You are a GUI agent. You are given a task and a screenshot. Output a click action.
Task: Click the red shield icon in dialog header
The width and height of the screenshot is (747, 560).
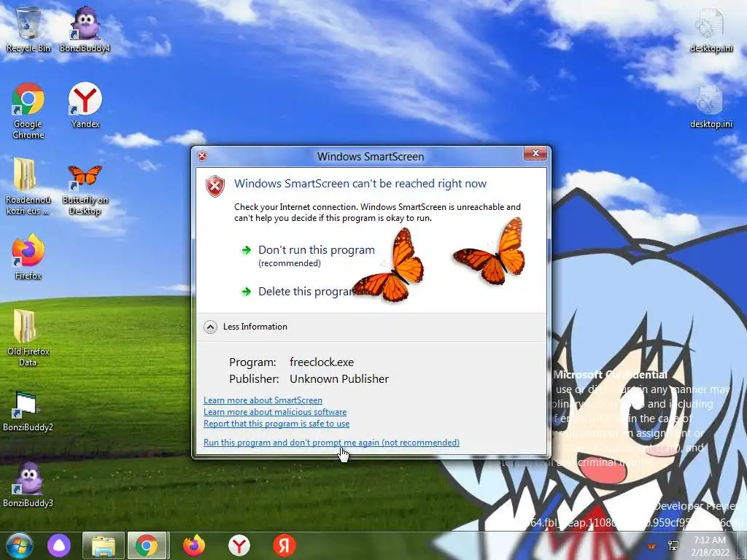click(215, 186)
